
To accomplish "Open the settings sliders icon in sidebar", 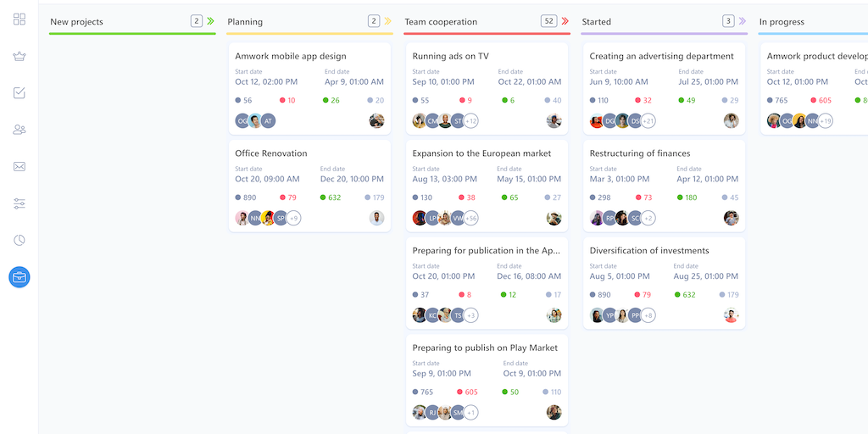I will point(19,203).
